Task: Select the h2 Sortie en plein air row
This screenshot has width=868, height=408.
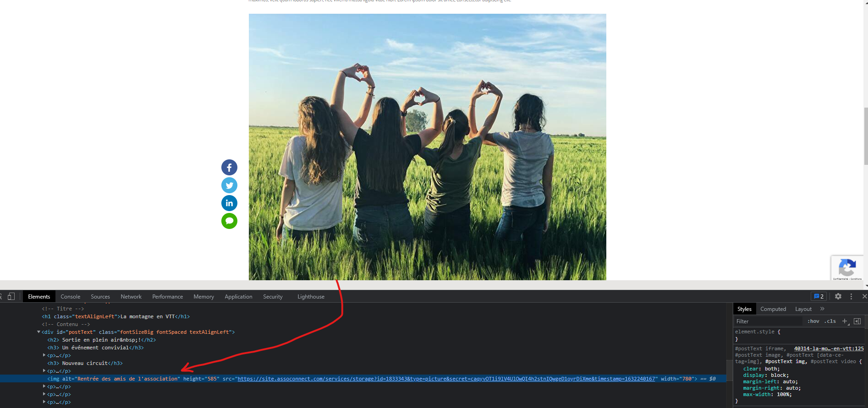Action: [x=101, y=340]
